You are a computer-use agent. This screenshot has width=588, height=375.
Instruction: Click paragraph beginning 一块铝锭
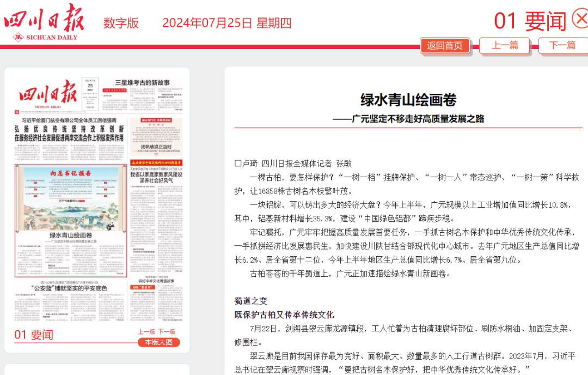click(403, 211)
